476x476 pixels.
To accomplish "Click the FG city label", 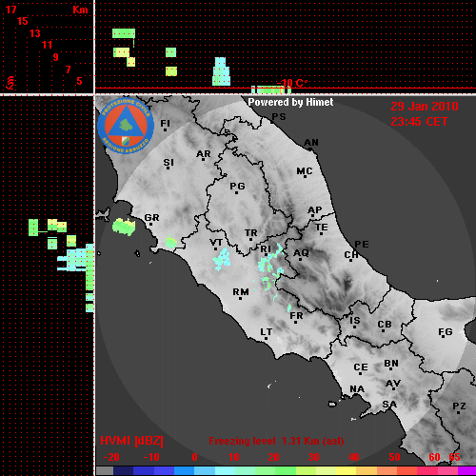I will [x=446, y=332].
